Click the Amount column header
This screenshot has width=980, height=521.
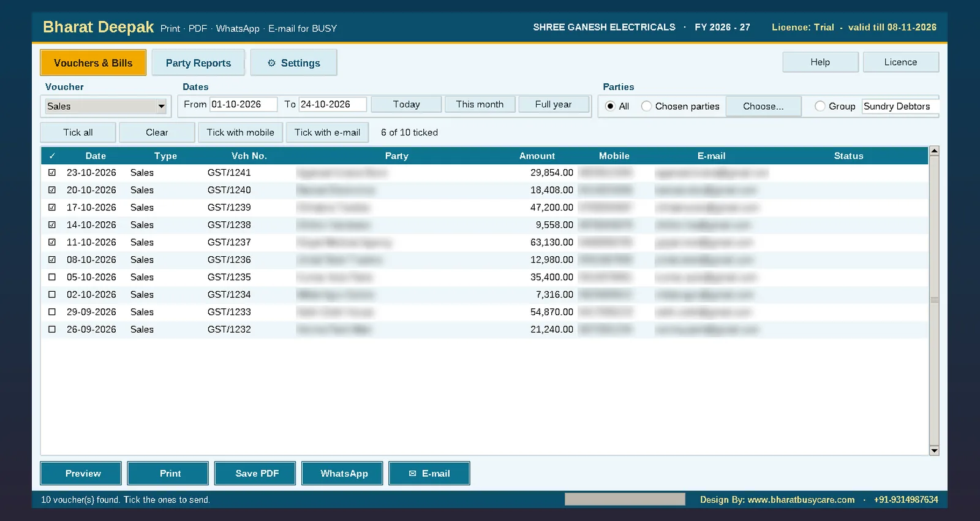pos(537,156)
